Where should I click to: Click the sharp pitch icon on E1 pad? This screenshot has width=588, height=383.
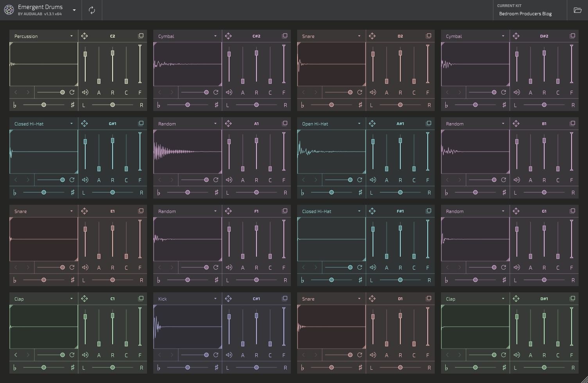[x=72, y=280]
